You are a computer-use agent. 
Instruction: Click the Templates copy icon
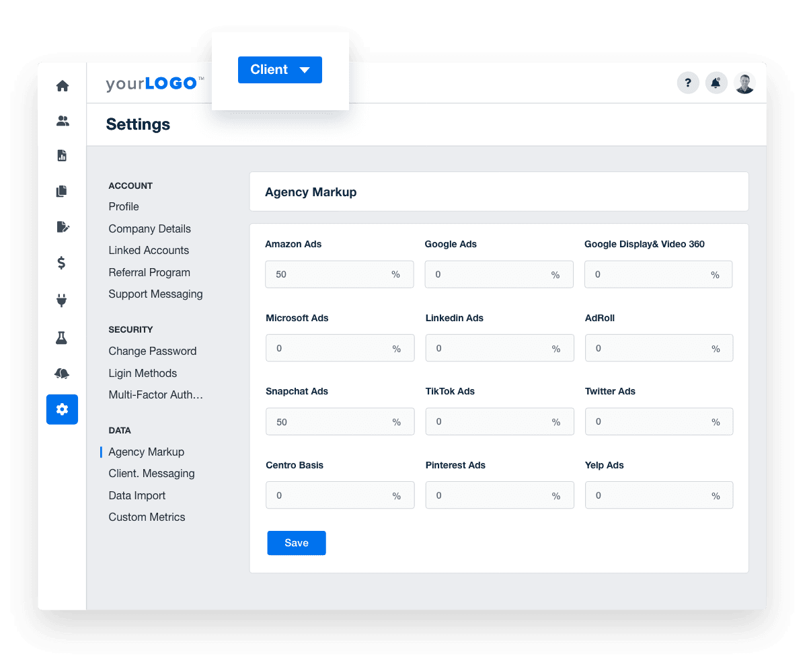click(62, 191)
